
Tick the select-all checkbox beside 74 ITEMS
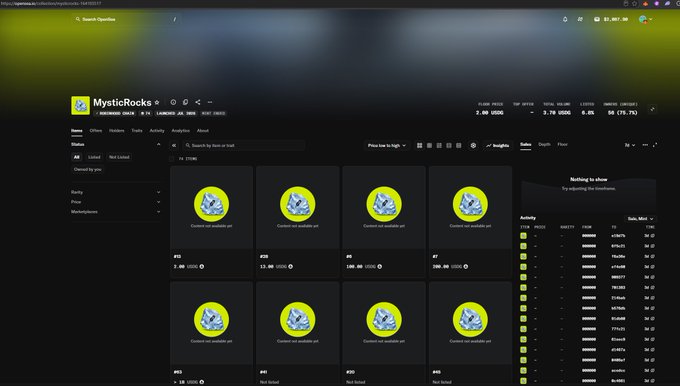click(172, 159)
